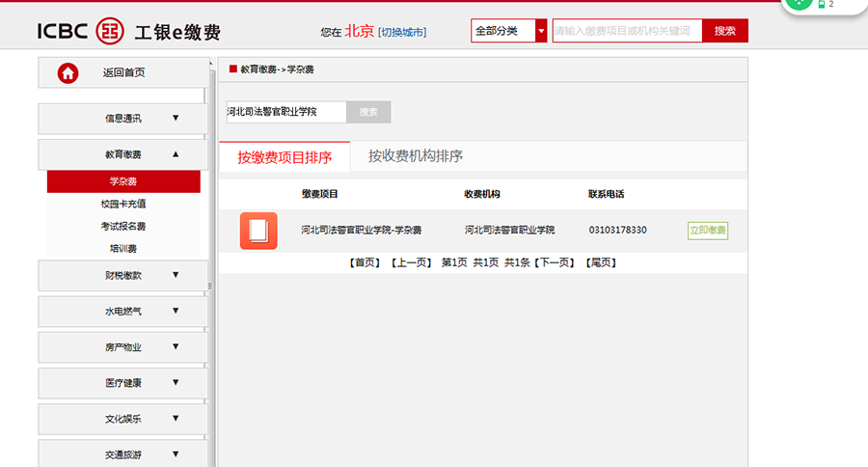Select the 培训费 submenu item

pyautogui.click(x=123, y=249)
